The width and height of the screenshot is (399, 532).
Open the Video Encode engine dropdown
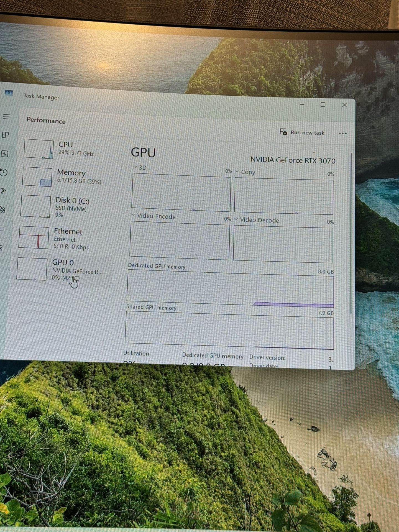click(133, 215)
